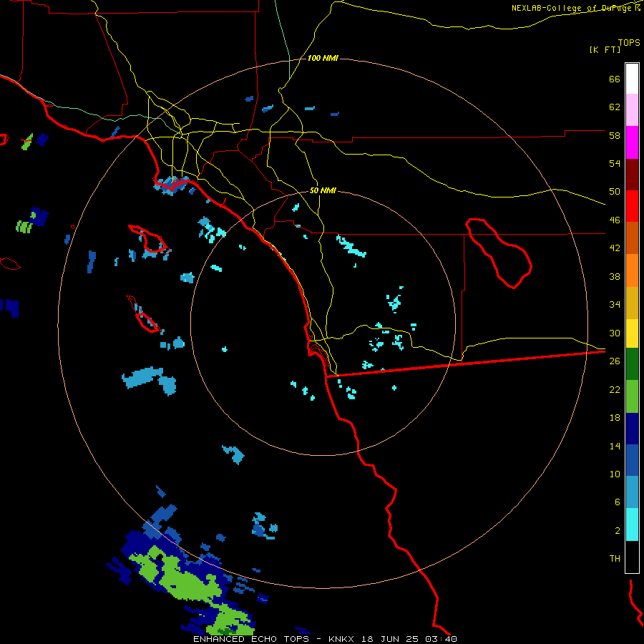Image resolution: width=644 pixels, height=644 pixels.
Task: Click the magenta 58 kft legend swatch
Action: coord(632,142)
